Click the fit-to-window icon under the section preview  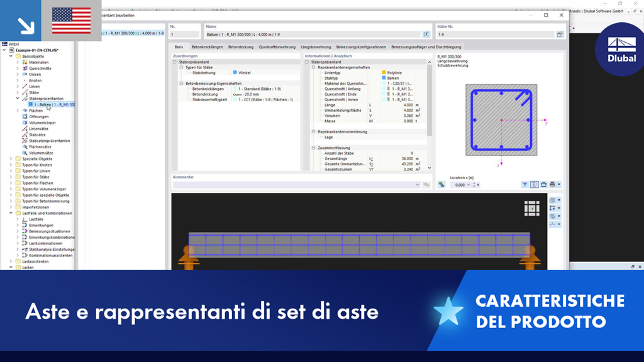pyautogui.click(x=543, y=185)
